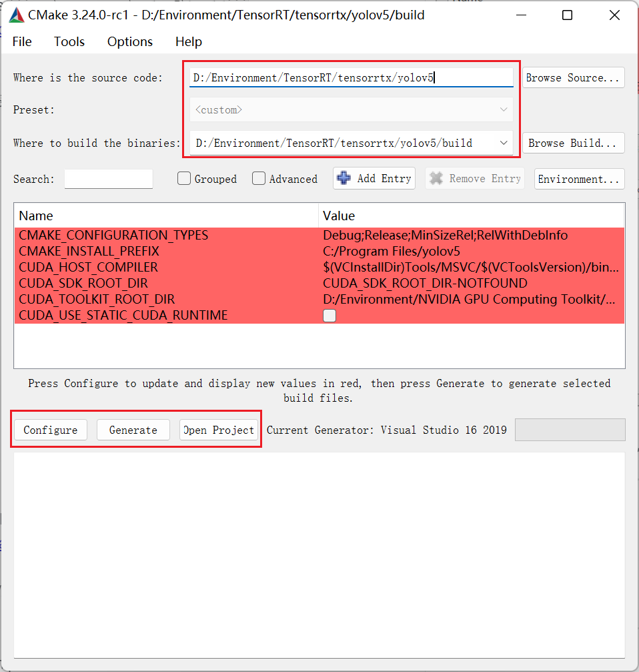Viewport: 639px width, 672px height.
Task: Click the Open Project button
Action: [219, 430]
